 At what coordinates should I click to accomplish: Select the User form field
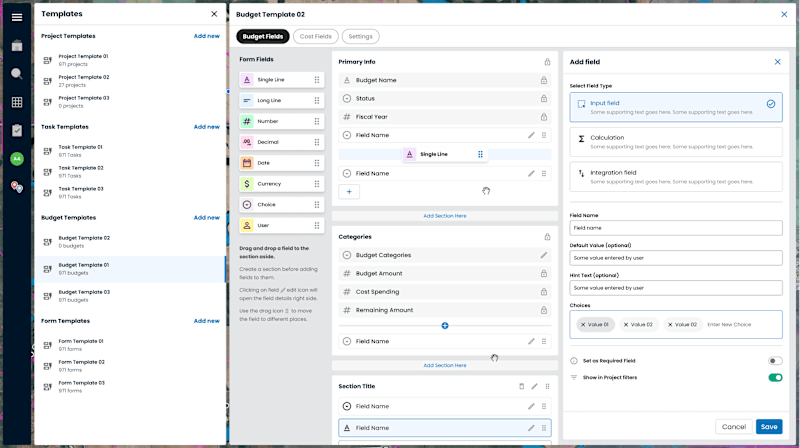[282, 225]
